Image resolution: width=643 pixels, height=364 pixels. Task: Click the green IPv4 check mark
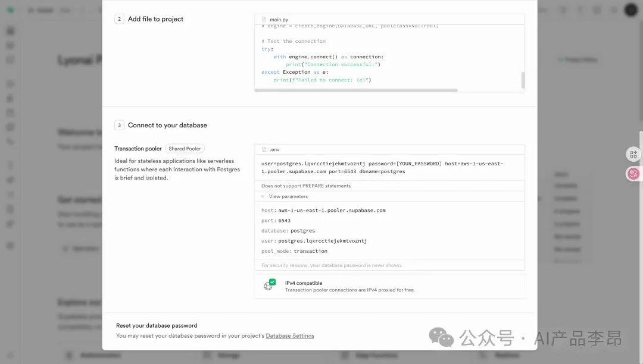click(272, 282)
